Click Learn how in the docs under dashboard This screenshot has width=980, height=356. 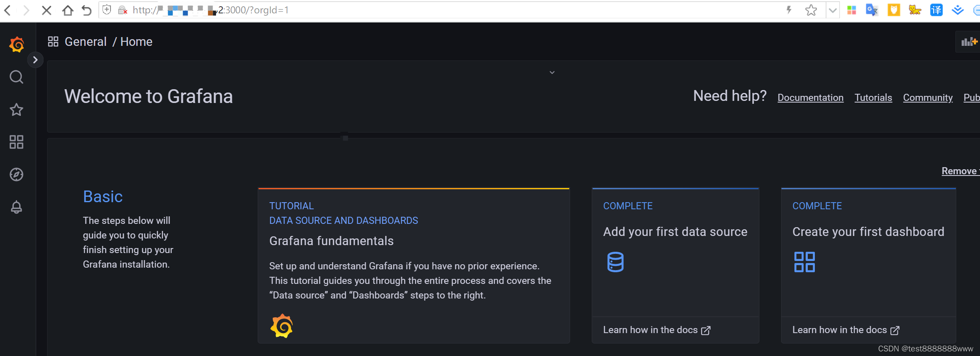pos(846,330)
